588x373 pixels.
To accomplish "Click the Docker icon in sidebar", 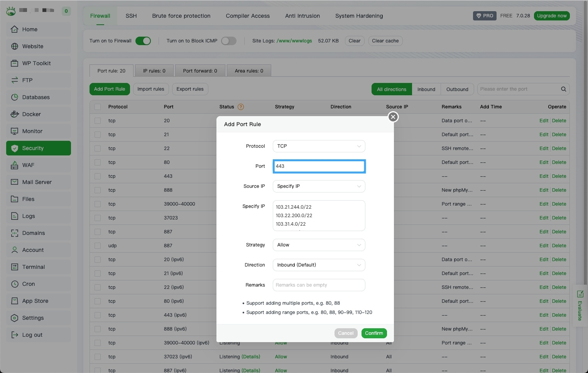I will 15,114.
